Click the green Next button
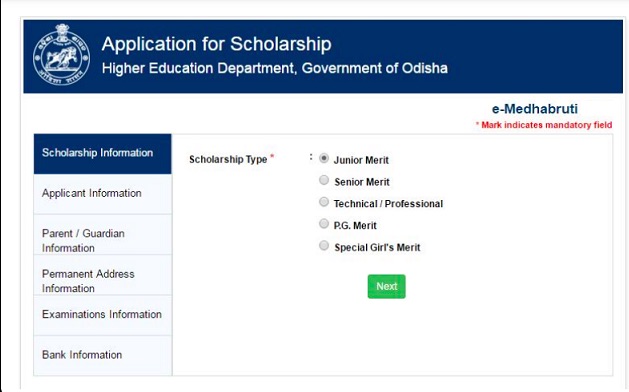 [x=386, y=286]
